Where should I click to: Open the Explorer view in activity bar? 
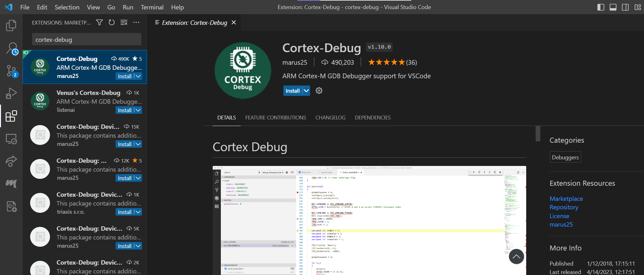tap(11, 25)
